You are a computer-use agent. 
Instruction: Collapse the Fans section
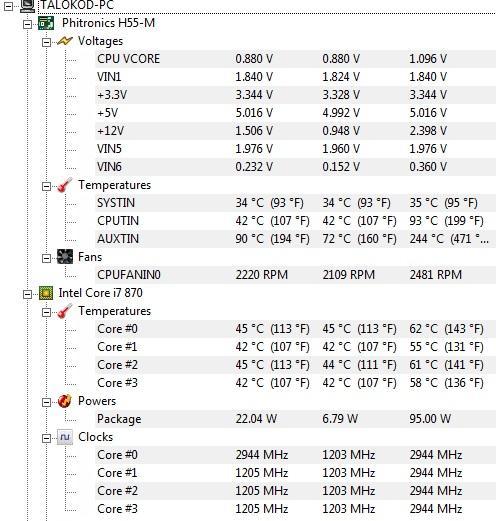(46, 258)
